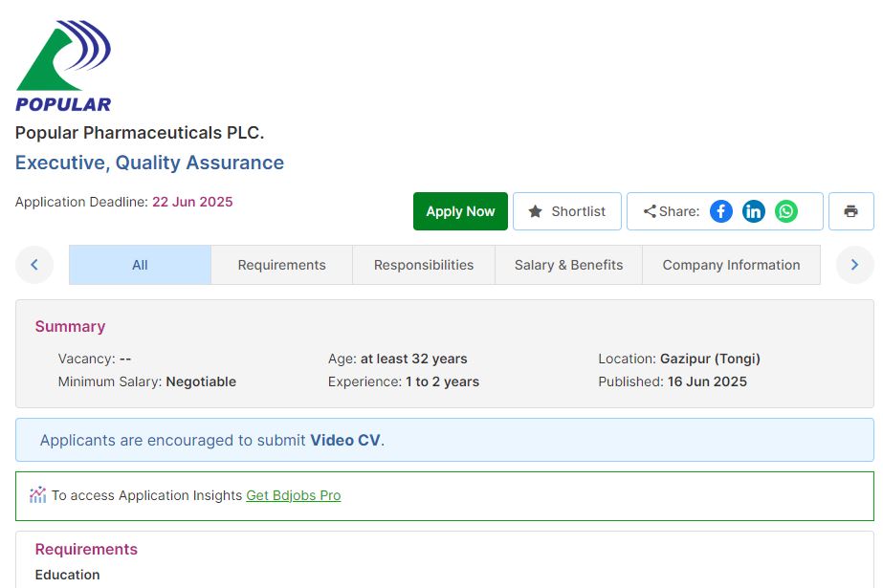This screenshot has width=883, height=588.
Task: Select the All tab
Action: click(x=140, y=265)
